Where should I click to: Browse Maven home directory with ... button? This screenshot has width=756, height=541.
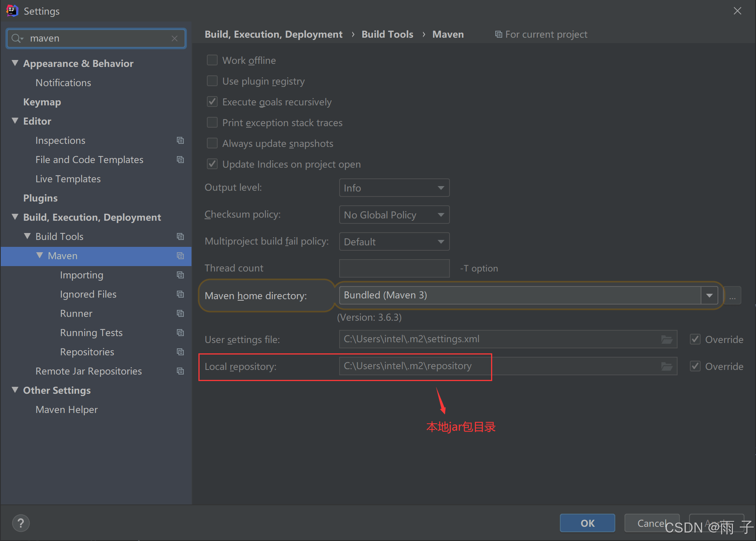click(733, 295)
